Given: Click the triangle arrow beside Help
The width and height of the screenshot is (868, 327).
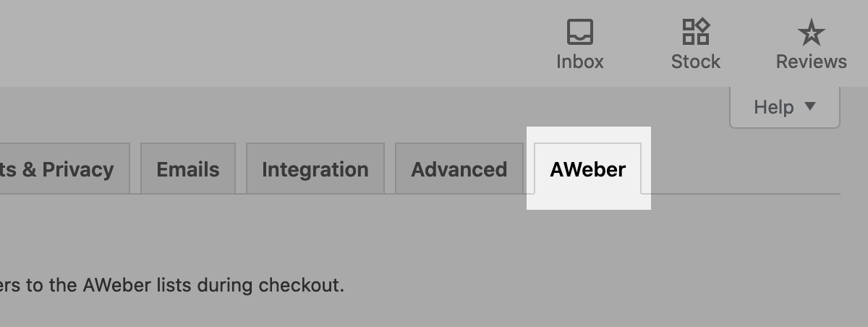Looking at the screenshot, I should pyautogui.click(x=810, y=107).
